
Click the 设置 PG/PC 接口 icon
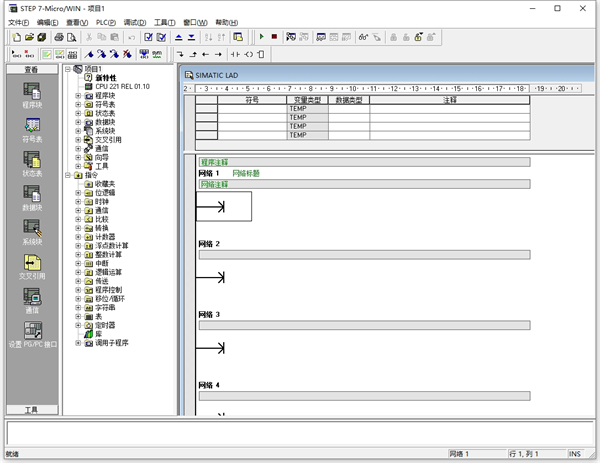pyautogui.click(x=31, y=331)
